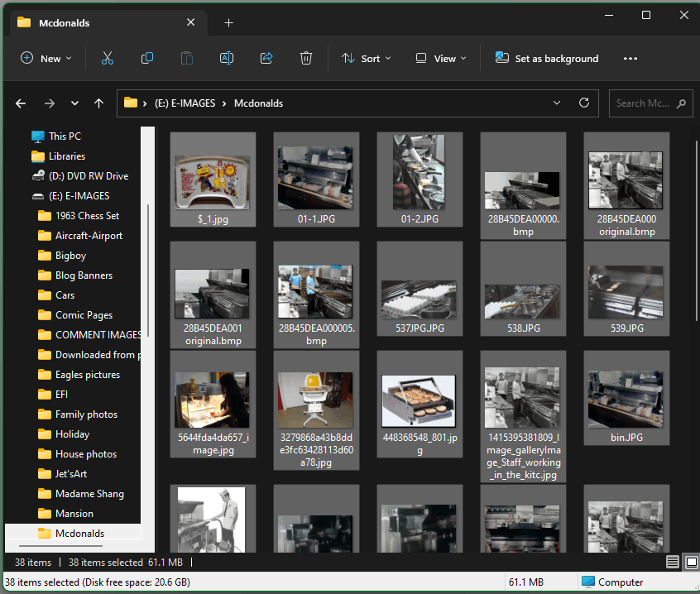Viewport: 700px width, 594px height.
Task: Navigate back with the left arrow
Action: (21, 103)
